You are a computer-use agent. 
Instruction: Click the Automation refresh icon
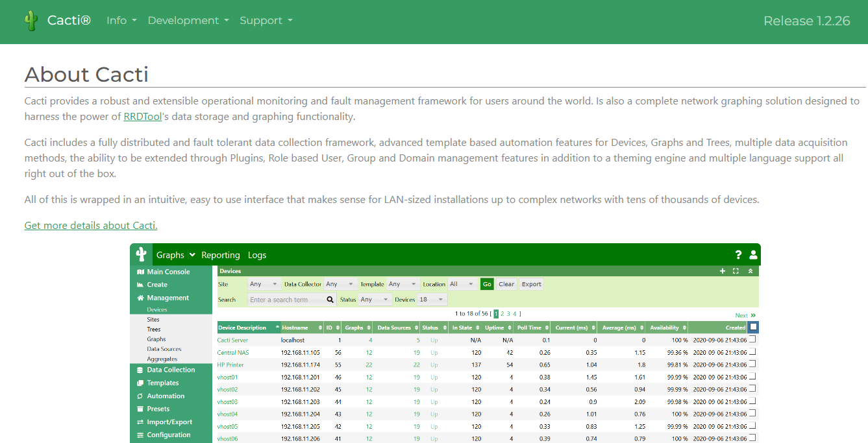pyautogui.click(x=140, y=396)
